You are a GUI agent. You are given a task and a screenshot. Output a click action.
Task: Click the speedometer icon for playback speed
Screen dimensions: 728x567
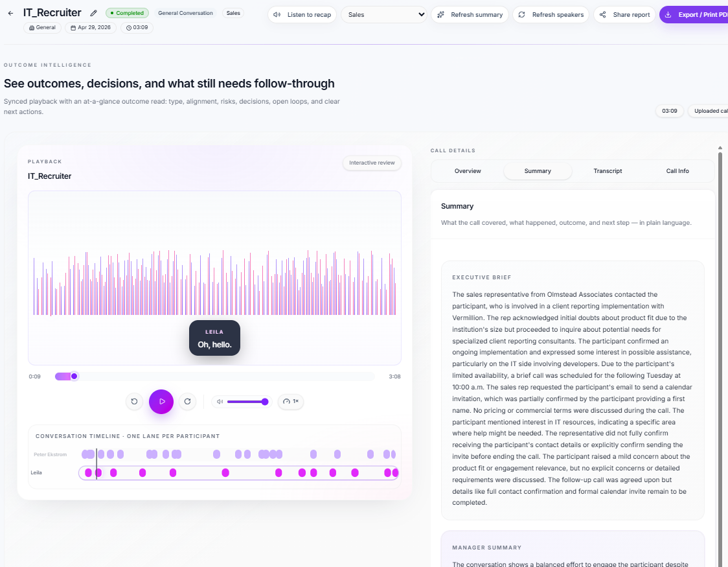pyautogui.click(x=286, y=402)
